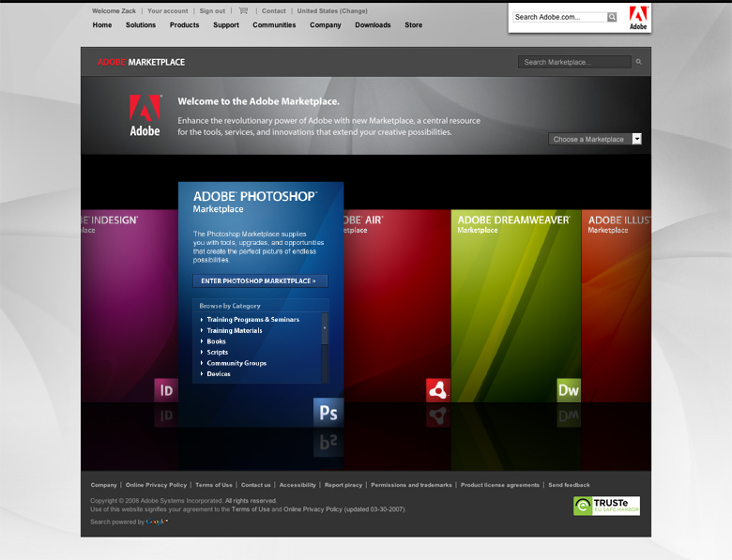Click the Adobe Photoshop Marketplace heading
The height and width of the screenshot is (560, 732).
tap(255, 202)
